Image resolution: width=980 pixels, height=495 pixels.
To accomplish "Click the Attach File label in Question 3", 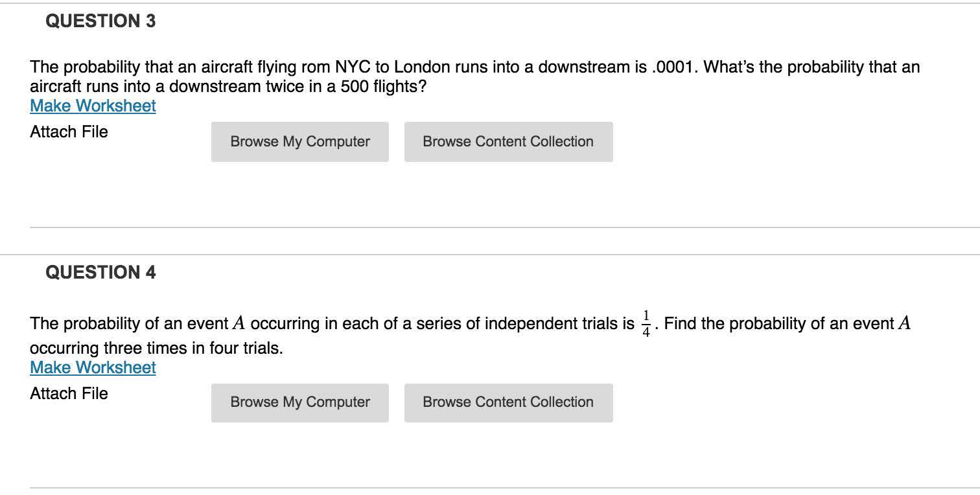I will click(x=69, y=132).
